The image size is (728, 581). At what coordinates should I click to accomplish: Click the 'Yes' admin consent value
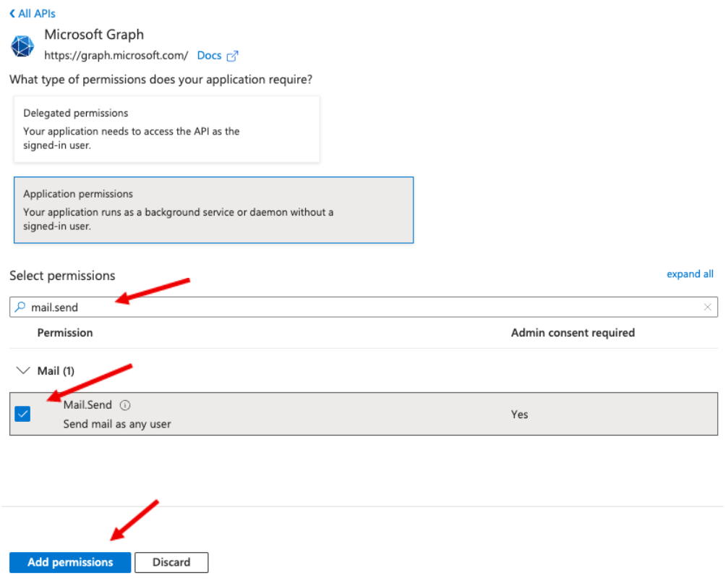click(x=520, y=414)
